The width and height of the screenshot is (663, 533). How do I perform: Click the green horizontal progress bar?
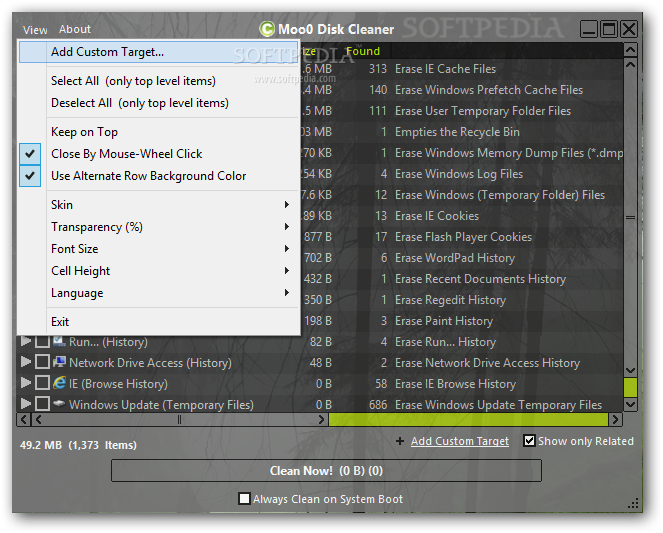tap(468, 419)
